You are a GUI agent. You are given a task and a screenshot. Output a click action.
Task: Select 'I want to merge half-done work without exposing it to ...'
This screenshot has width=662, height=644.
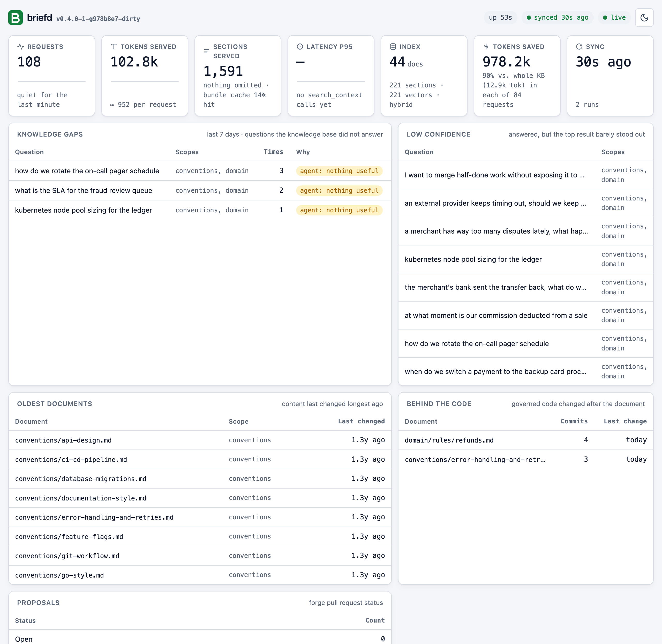point(526,175)
